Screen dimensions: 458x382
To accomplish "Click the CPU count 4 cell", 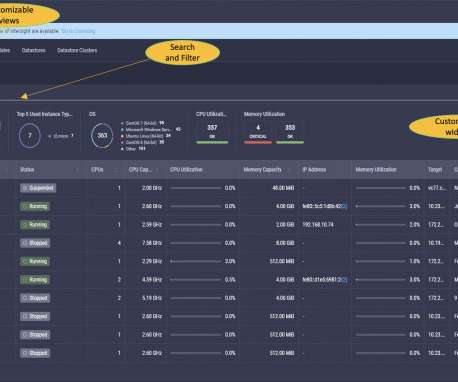I will tap(119, 243).
